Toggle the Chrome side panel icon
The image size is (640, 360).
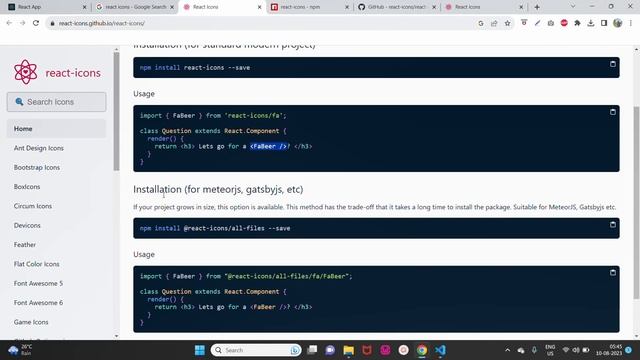[604, 23]
